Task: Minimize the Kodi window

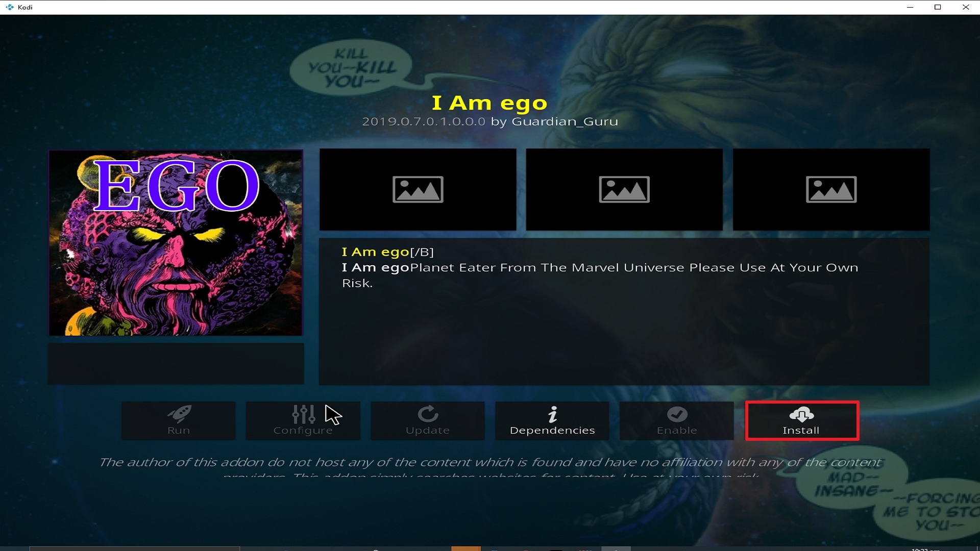Action: point(910,7)
